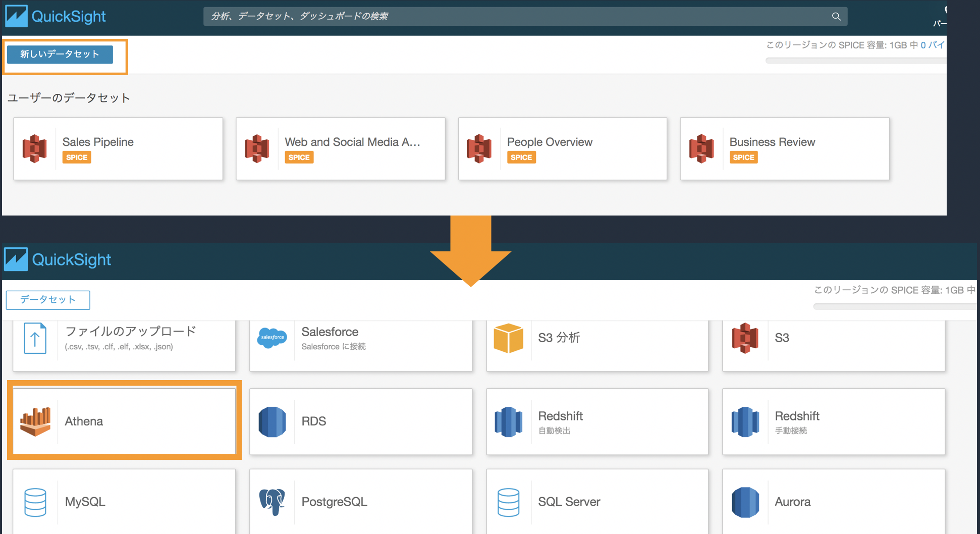The image size is (980, 534).
Task: Click the top SPICE capacity progress bar
Action: point(856,61)
